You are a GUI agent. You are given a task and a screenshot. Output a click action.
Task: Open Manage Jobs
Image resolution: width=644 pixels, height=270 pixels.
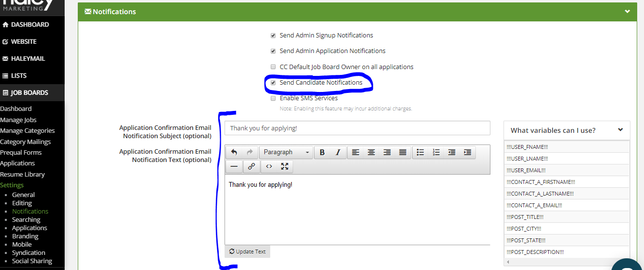18,120
